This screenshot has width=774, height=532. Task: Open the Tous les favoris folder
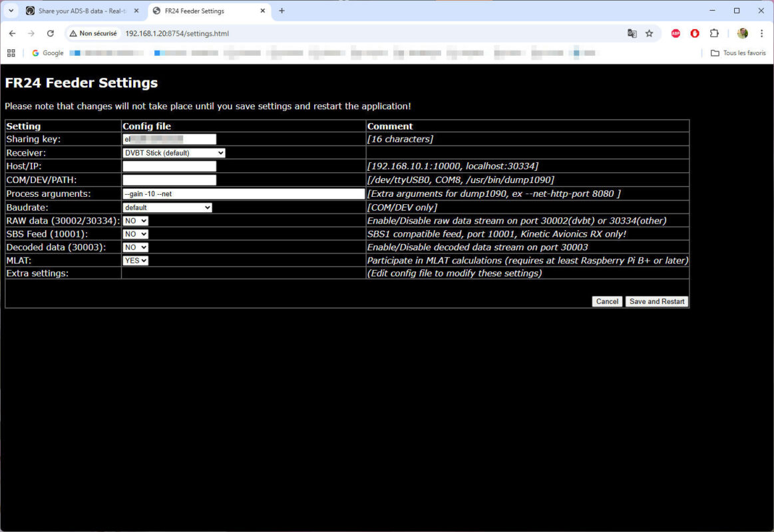click(738, 53)
